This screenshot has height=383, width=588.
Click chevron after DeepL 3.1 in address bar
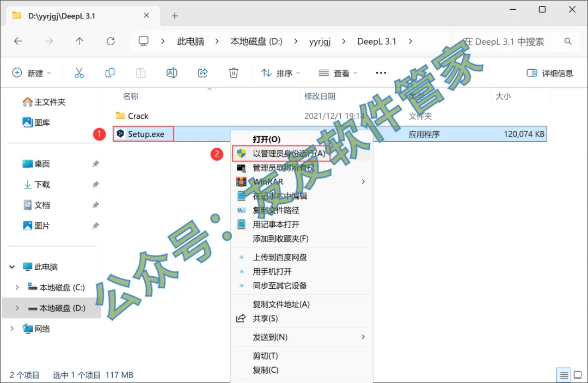point(411,41)
